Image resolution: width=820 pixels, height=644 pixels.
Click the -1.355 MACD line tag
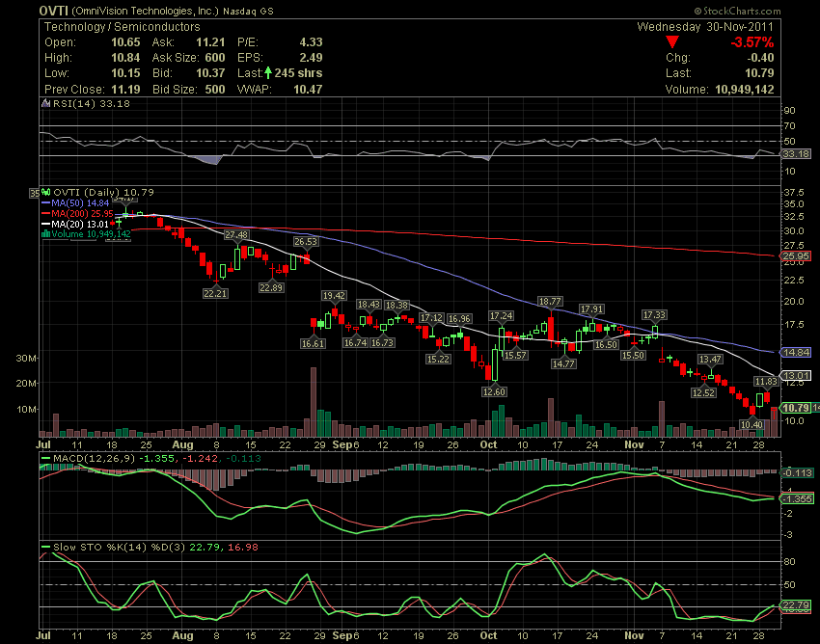(797, 498)
